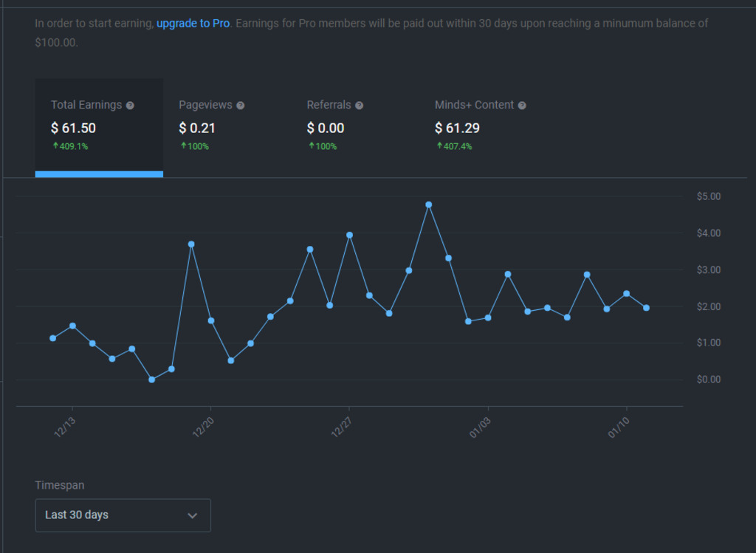Click the green 407.4% increase arrow
Image resolution: width=756 pixels, height=553 pixels.
tap(439, 146)
